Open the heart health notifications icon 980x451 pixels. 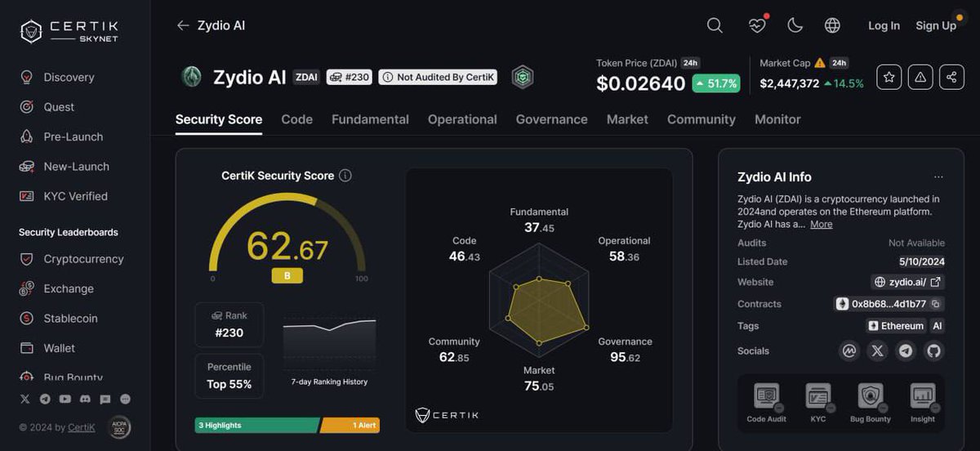pyautogui.click(x=757, y=25)
